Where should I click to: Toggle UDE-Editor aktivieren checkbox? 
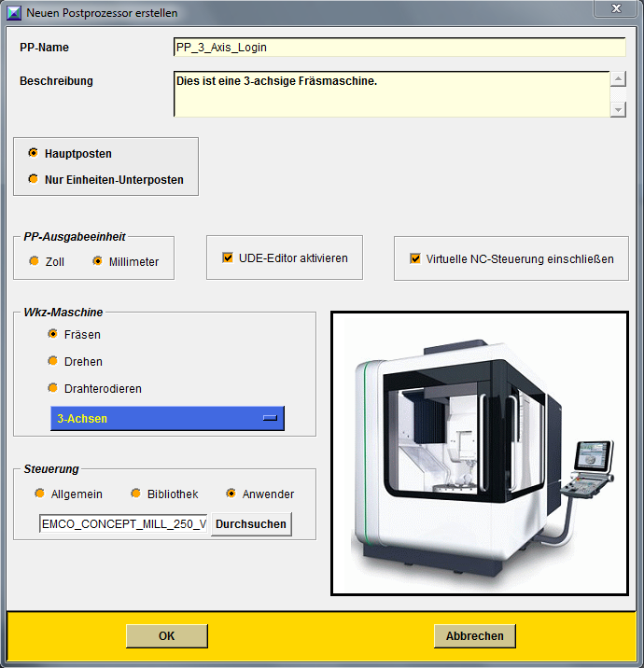[228, 257]
